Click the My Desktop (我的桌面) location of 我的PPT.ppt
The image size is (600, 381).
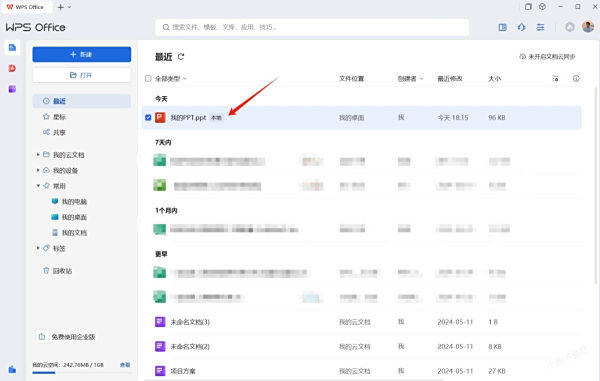[x=351, y=118]
